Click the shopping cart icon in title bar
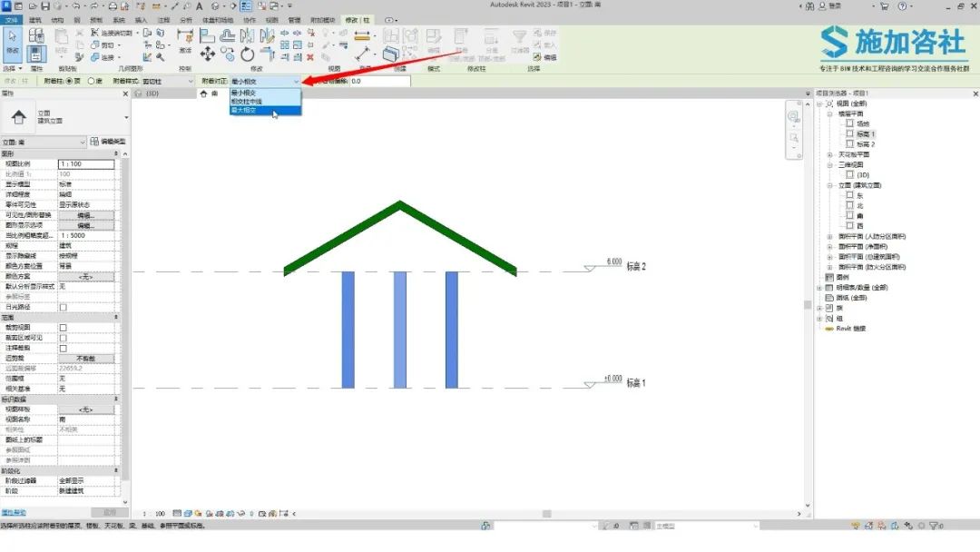 (885, 5)
